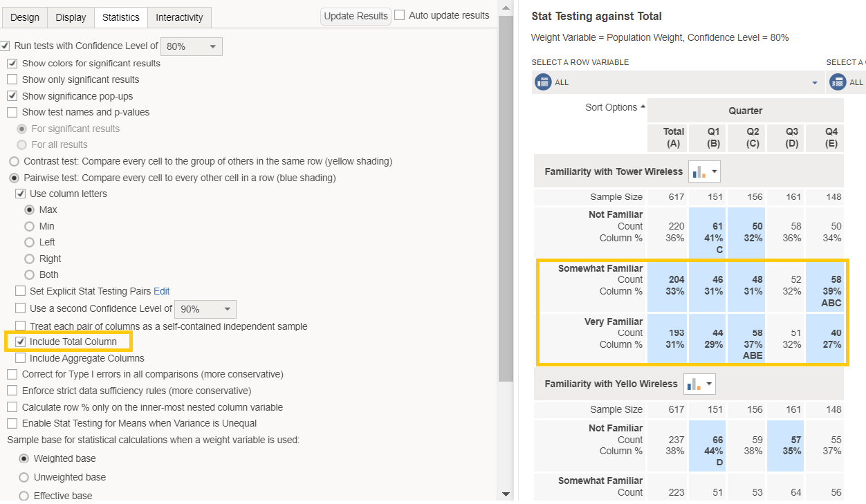Viewport: 866px width, 504px height.
Task: Select the Both radio option
Action: (29, 274)
